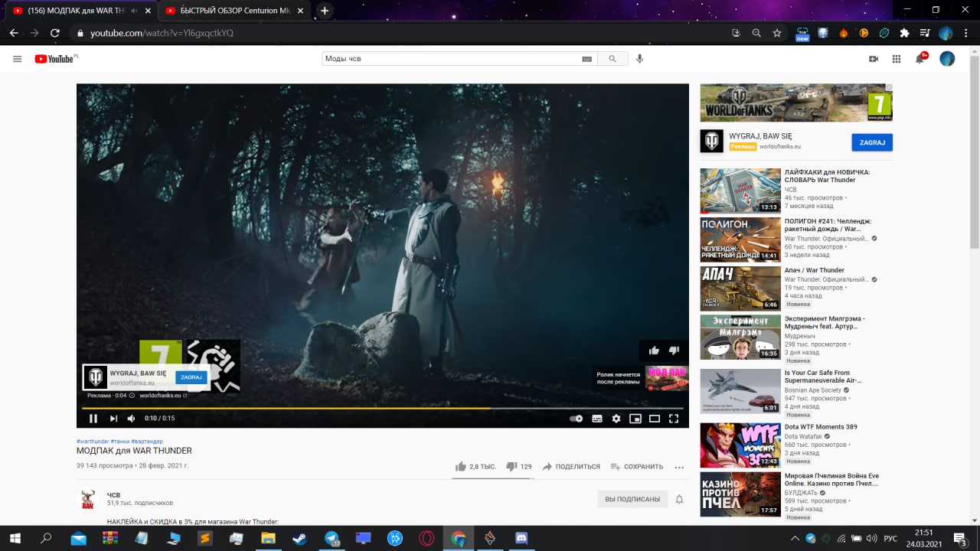Toggle the channel notification bell
The image size is (980, 551).
tap(679, 499)
